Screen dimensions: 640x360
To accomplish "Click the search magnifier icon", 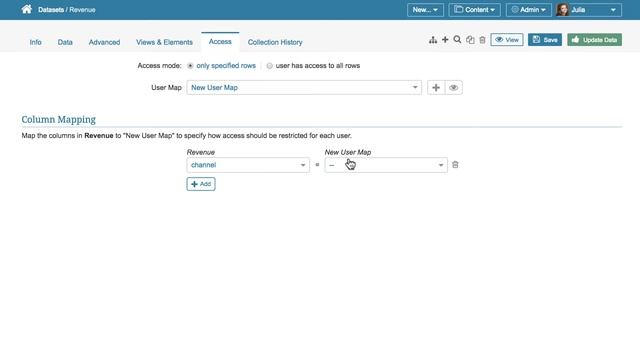I will pos(458,40).
